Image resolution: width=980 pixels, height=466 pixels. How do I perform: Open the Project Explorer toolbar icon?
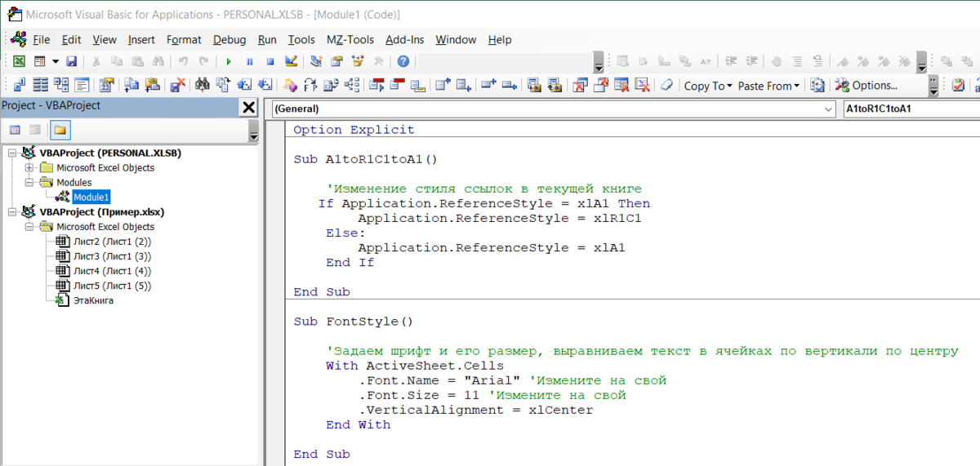click(316, 61)
